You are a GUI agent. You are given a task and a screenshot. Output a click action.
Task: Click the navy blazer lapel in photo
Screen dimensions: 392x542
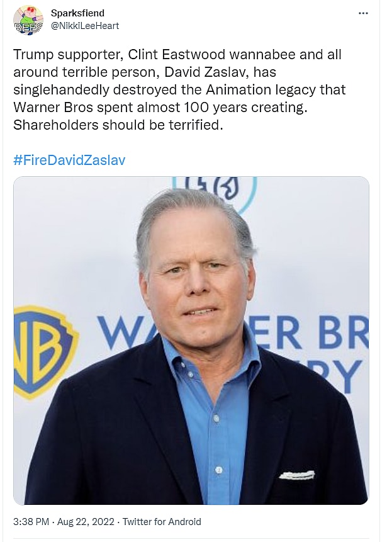pos(150,403)
